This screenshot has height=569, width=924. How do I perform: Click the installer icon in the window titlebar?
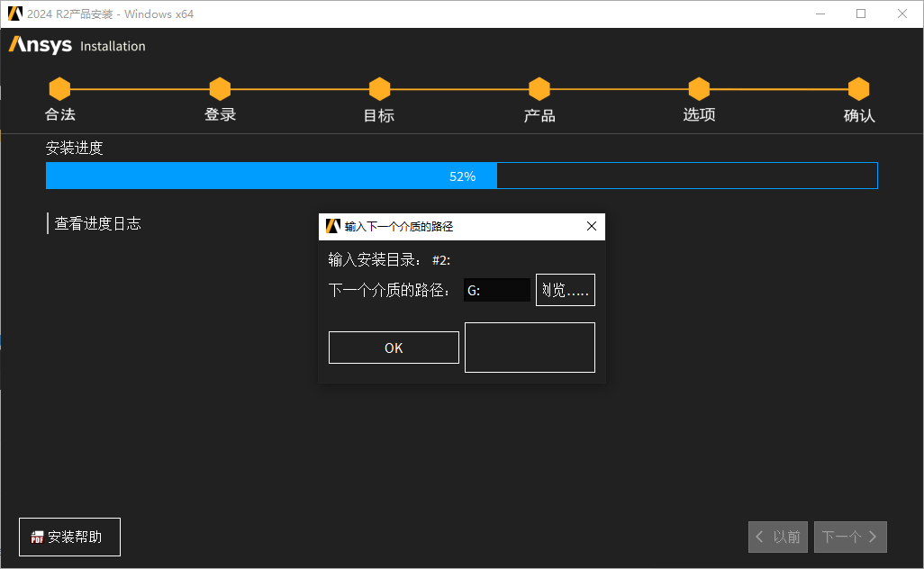[x=15, y=14]
